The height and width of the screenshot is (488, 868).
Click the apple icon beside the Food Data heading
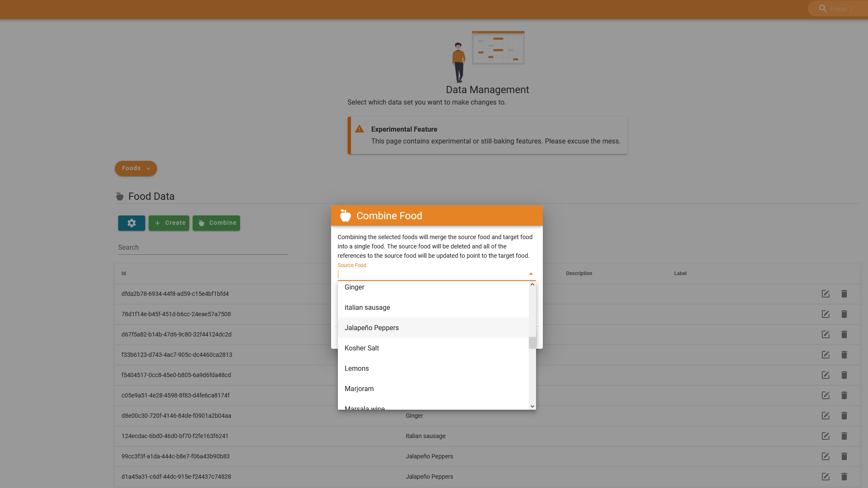point(120,196)
